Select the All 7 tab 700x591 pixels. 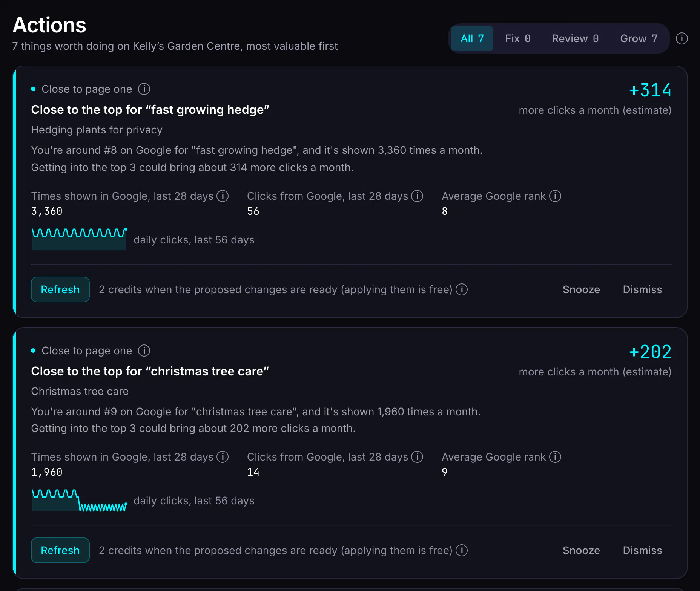(472, 38)
